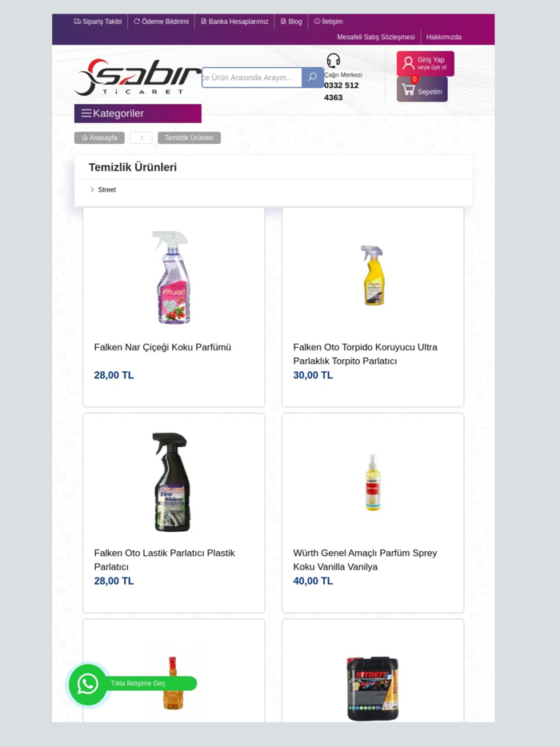Click the user login icon
Viewport: 560px width, 747px height.
click(408, 63)
